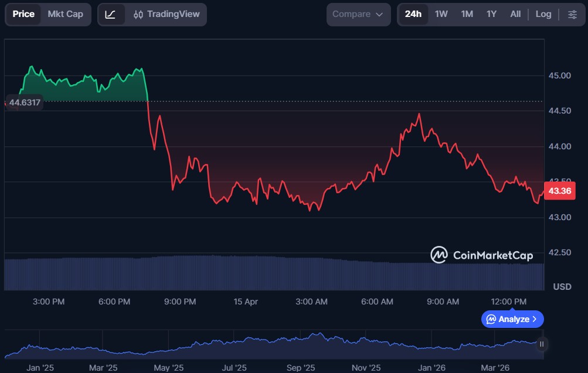Click the Analyze button
588x373 pixels.
pyautogui.click(x=512, y=319)
